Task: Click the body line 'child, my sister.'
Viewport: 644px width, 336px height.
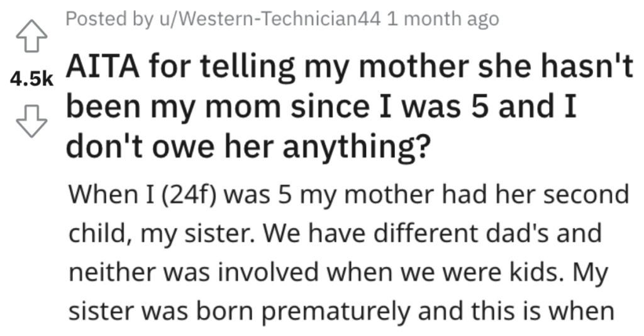Action: click(335, 234)
